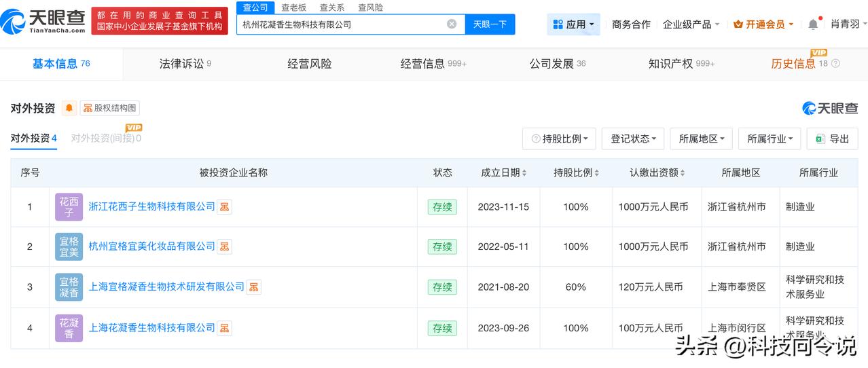The height and width of the screenshot is (368, 868).
Task: Select the 对外投资 4 sub-tab
Action: (33, 139)
